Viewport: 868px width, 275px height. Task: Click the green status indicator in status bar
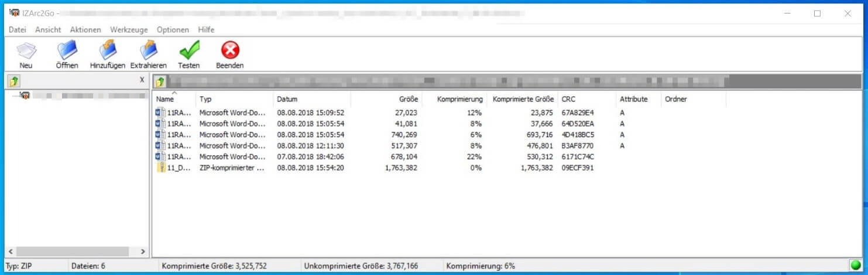pyautogui.click(x=856, y=266)
